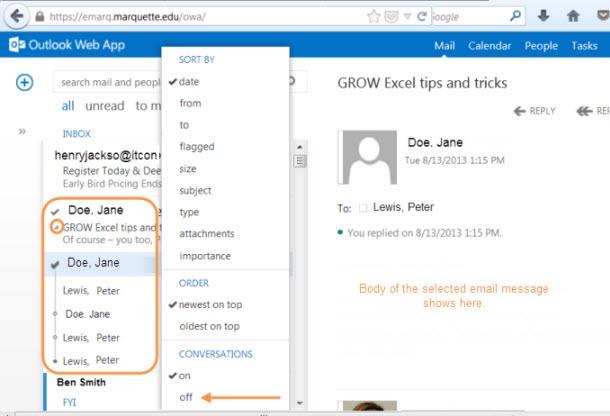
Task: Select oldest on top order option
Action: (209, 327)
